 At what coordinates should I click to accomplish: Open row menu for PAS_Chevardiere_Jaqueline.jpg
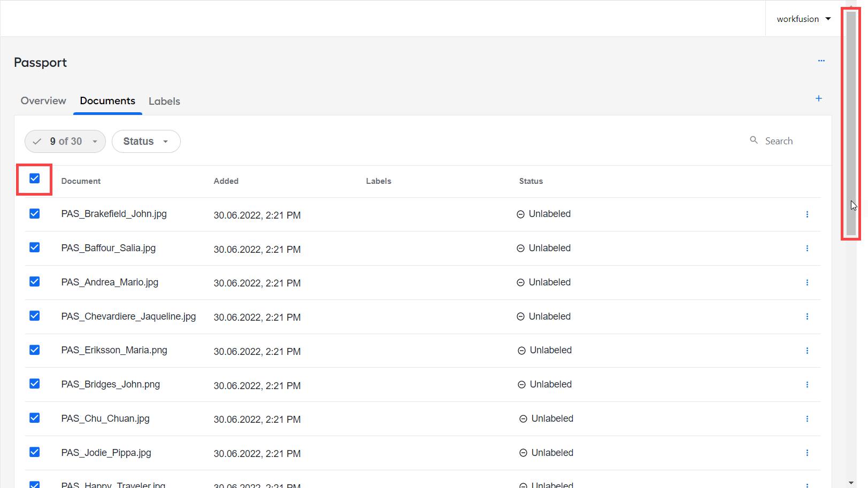(807, 316)
